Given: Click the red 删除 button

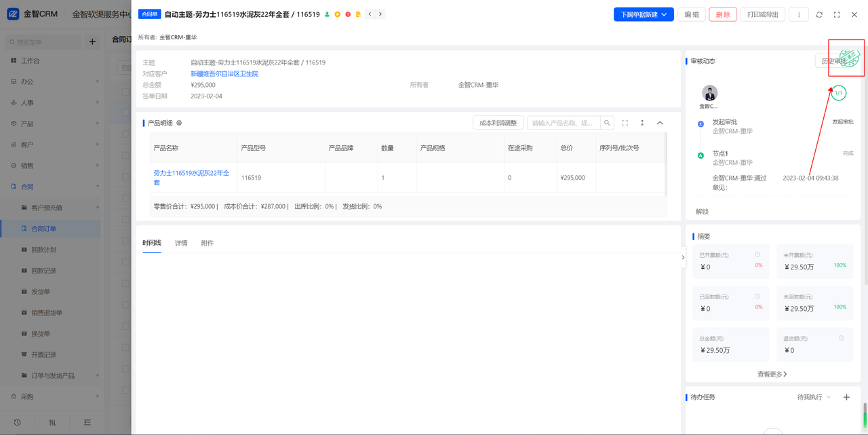Looking at the screenshot, I should 723,14.
